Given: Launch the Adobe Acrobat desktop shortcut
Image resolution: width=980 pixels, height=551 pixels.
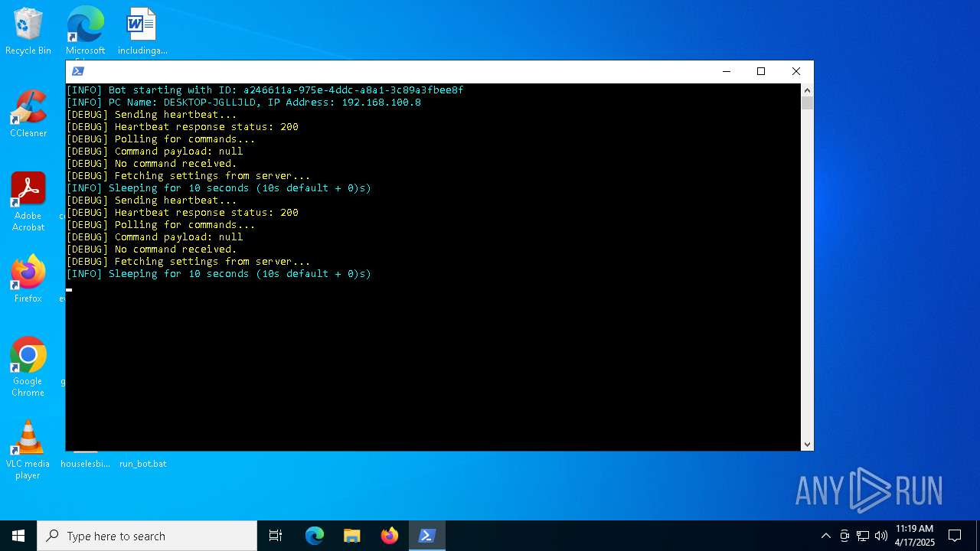Looking at the screenshot, I should (x=28, y=202).
